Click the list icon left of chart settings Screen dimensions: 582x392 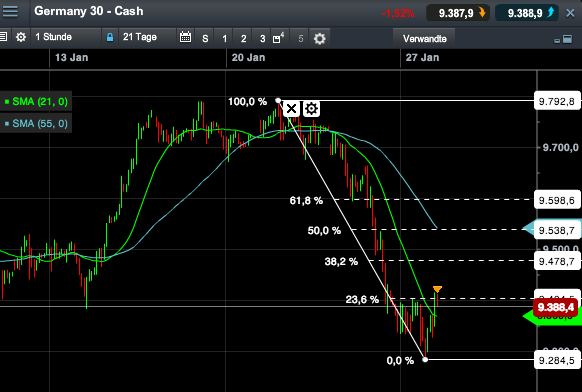pos(3,37)
